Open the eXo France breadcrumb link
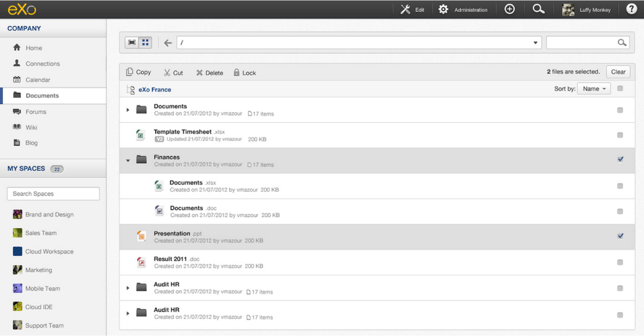 (155, 89)
